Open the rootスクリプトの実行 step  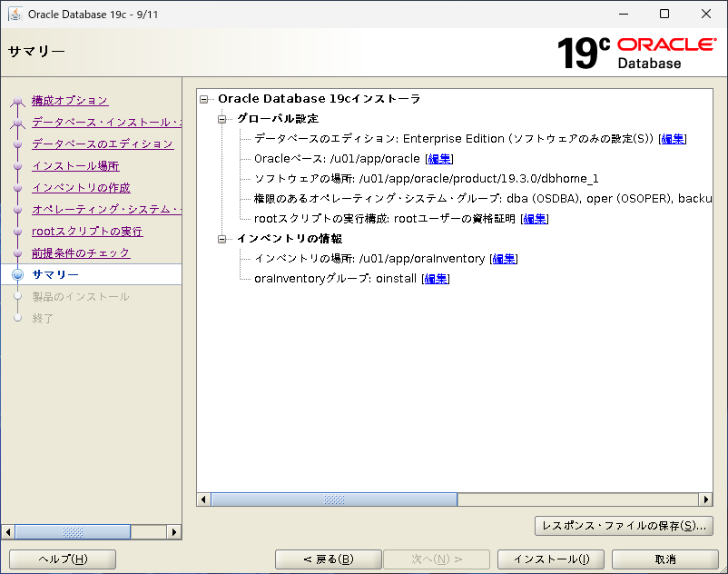tap(87, 232)
